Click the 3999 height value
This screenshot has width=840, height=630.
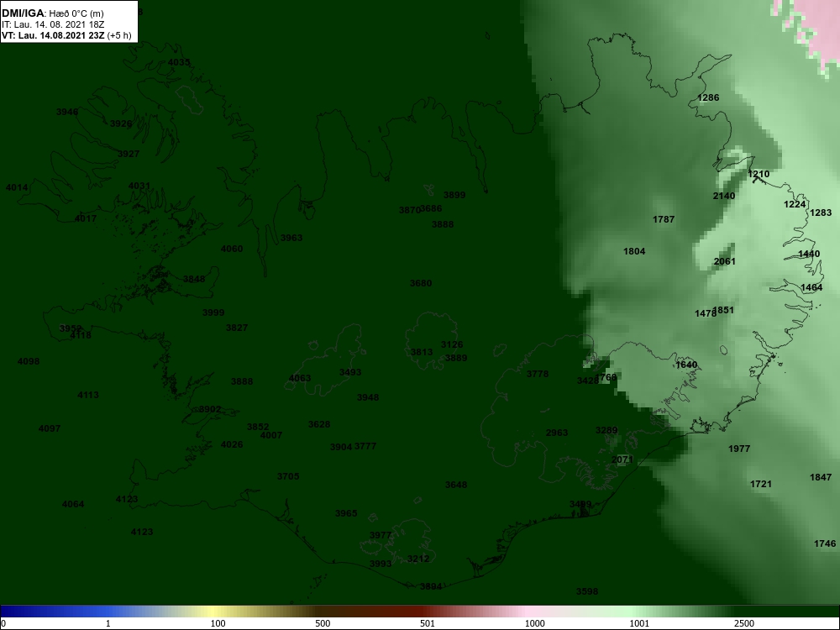click(x=213, y=312)
